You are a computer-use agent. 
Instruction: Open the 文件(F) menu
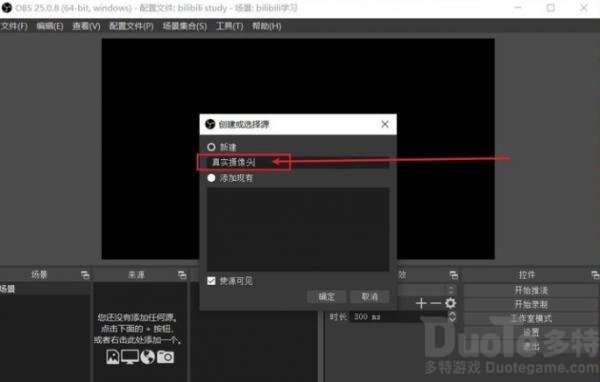(14, 26)
